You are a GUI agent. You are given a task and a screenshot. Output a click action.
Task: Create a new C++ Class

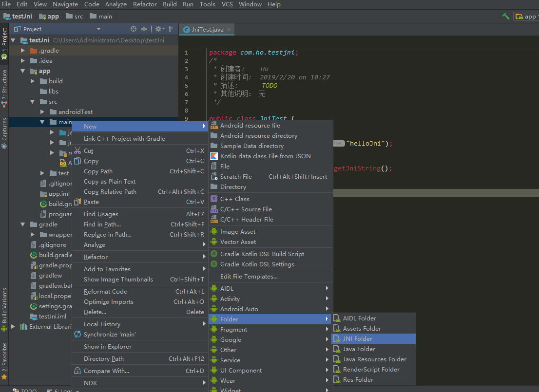(x=270, y=199)
